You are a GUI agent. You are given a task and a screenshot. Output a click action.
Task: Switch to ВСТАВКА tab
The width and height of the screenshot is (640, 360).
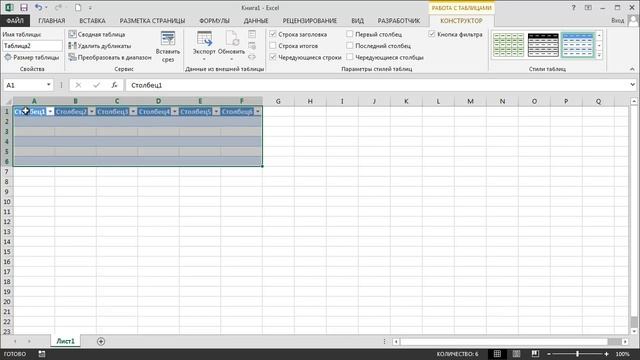point(93,20)
